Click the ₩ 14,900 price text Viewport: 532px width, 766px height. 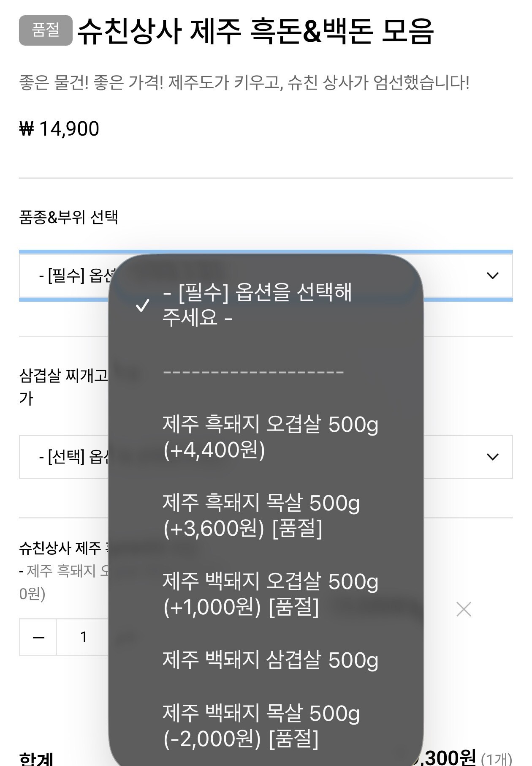[x=59, y=129]
